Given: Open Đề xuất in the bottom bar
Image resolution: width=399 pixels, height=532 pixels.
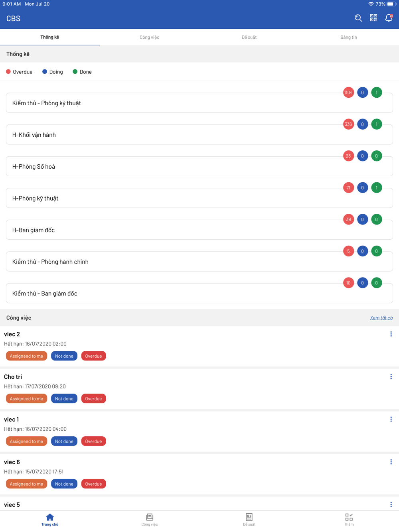Looking at the screenshot, I should pyautogui.click(x=249, y=519).
